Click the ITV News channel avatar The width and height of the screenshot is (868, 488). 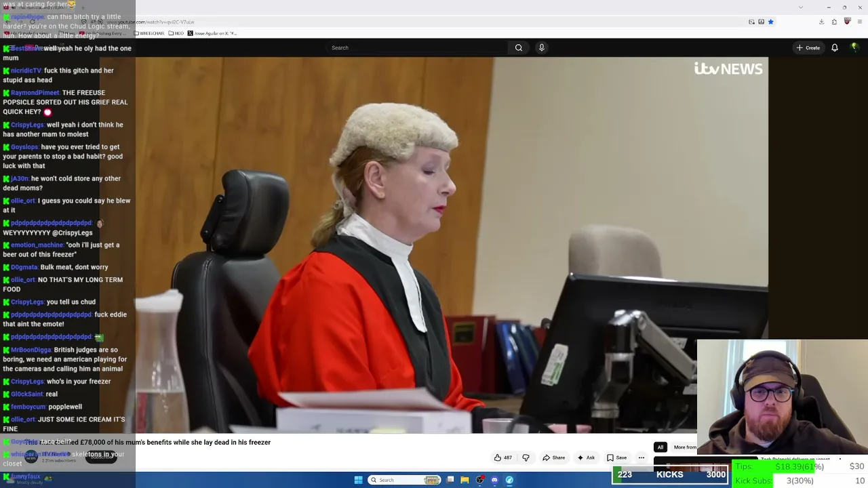[31, 457]
